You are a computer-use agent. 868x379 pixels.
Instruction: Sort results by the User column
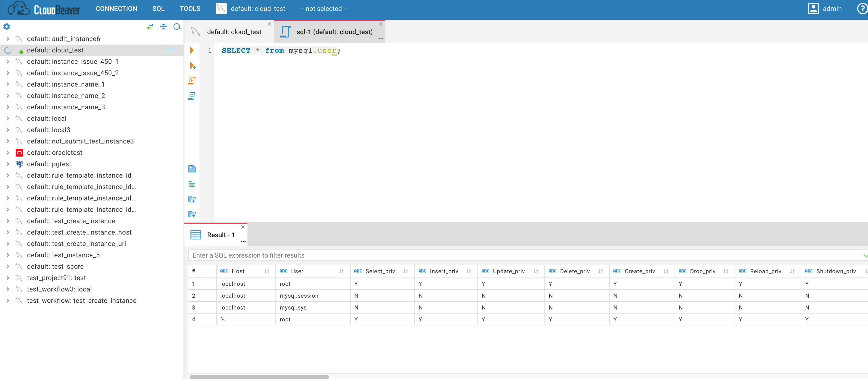342,271
